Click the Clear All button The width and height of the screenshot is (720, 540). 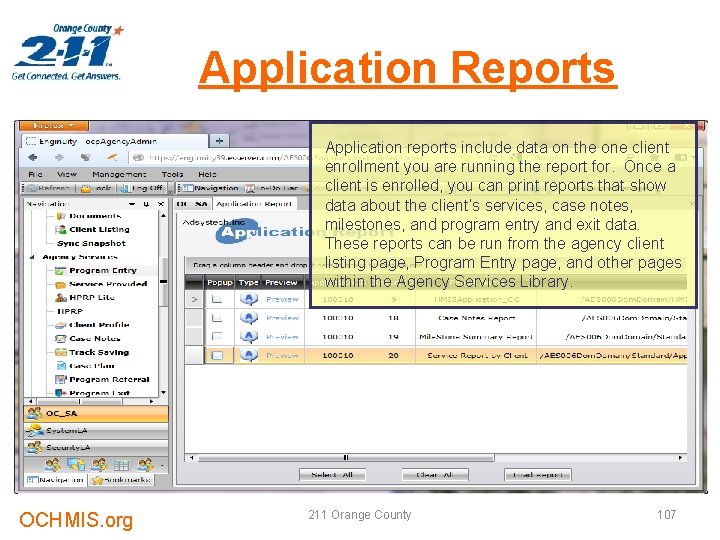pyautogui.click(x=435, y=475)
